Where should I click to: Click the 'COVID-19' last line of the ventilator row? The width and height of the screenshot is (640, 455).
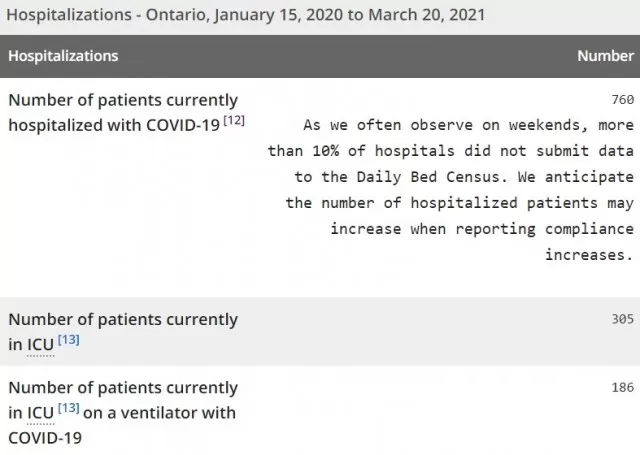tap(45, 438)
